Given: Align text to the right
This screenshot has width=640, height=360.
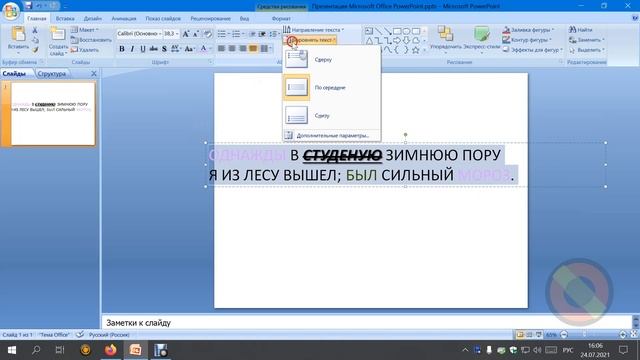Looking at the screenshot, I should tap(242, 49).
